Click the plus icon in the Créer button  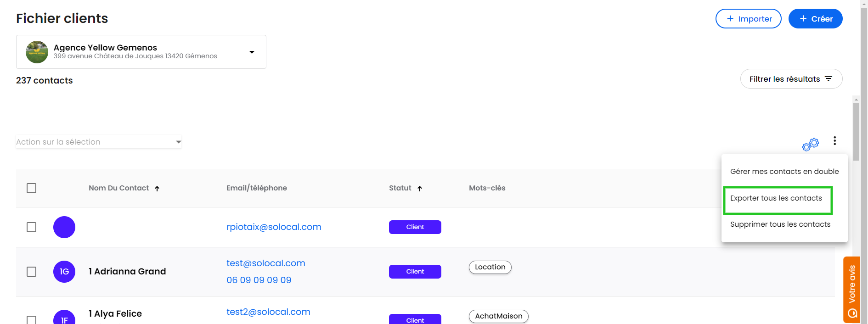pos(803,18)
